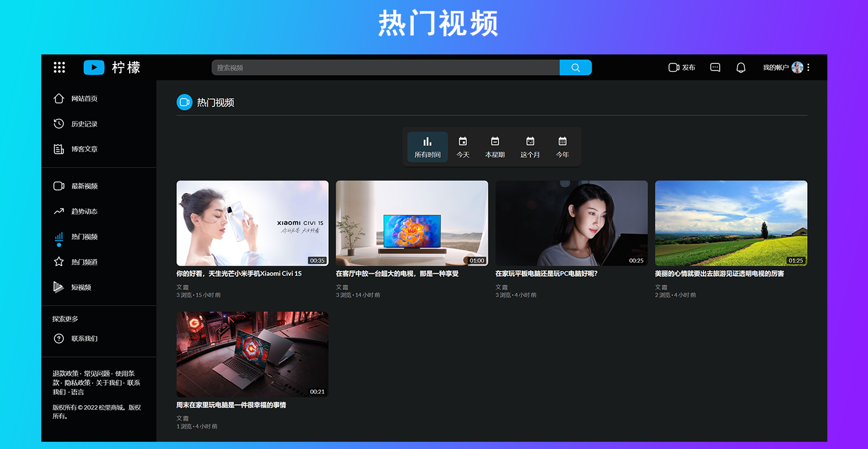Open 短视频 sidebar item
This screenshot has height=449, width=868.
(81, 287)
